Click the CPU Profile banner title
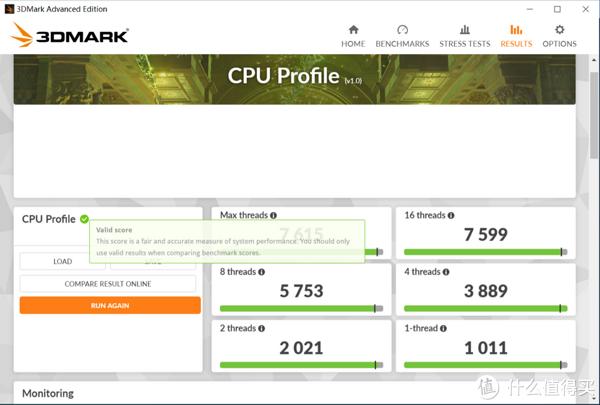Image resolution: width=600 pixels, height=405 pixels. click(283, 75)
